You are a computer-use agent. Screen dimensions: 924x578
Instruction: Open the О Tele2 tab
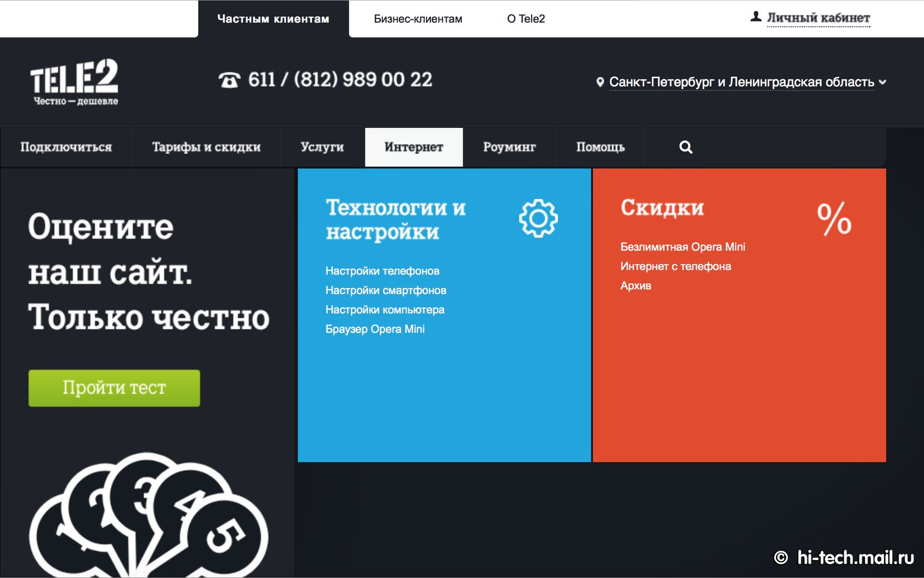click(x=526, y=19)
